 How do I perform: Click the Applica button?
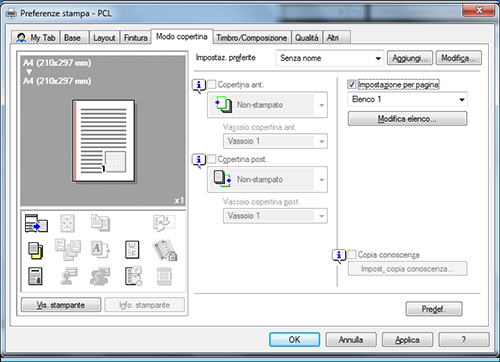[x=407, y=340]
